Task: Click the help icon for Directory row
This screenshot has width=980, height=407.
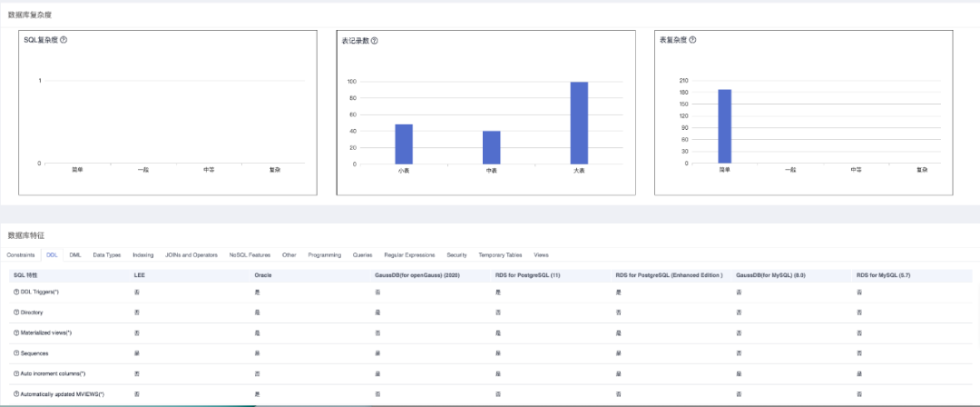Action: point(15,312)
